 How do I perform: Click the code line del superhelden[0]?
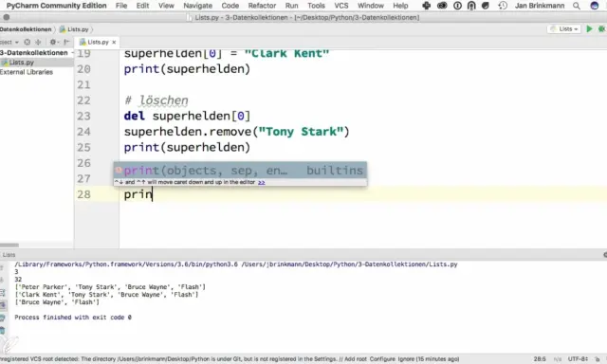(x=187, y=116)
